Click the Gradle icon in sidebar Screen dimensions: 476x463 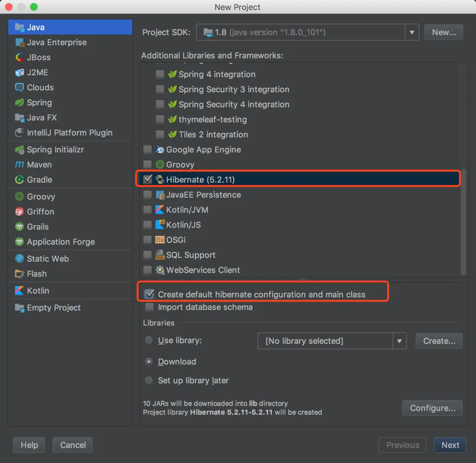click(19, 179)
